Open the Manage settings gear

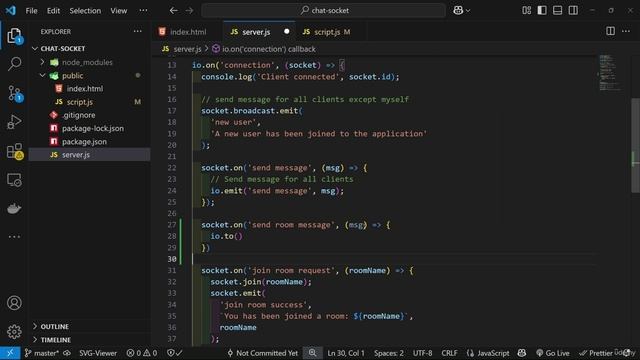[x=14, y=331]
